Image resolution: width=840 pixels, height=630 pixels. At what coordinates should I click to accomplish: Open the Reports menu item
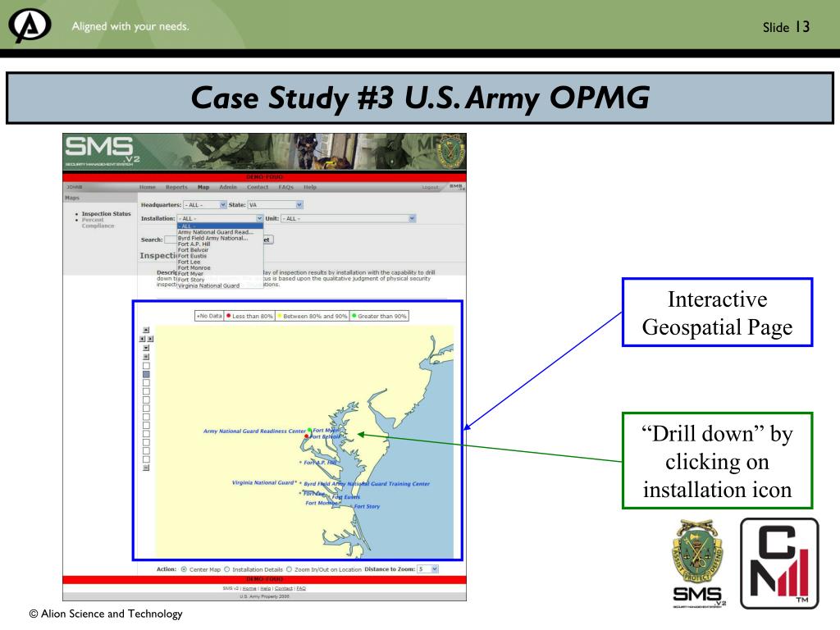click(177, 188)
